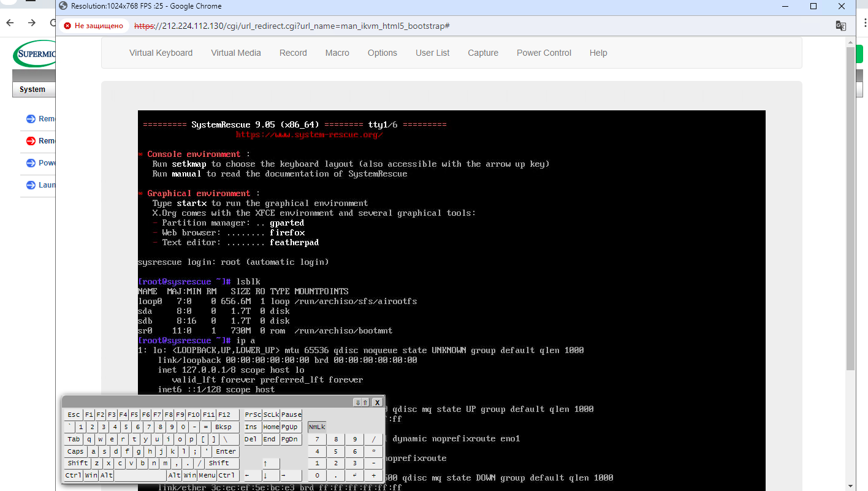
Task: Toggle the left Ctrl key
Action: coord(74,476)
